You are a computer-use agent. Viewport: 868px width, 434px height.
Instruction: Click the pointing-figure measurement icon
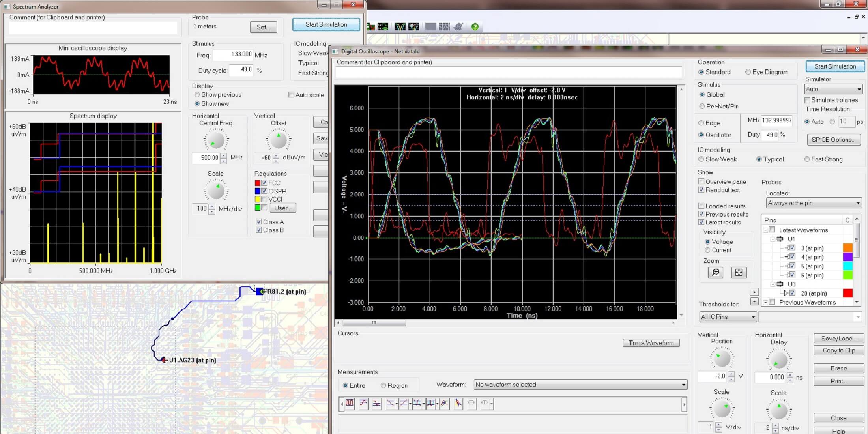458,403
